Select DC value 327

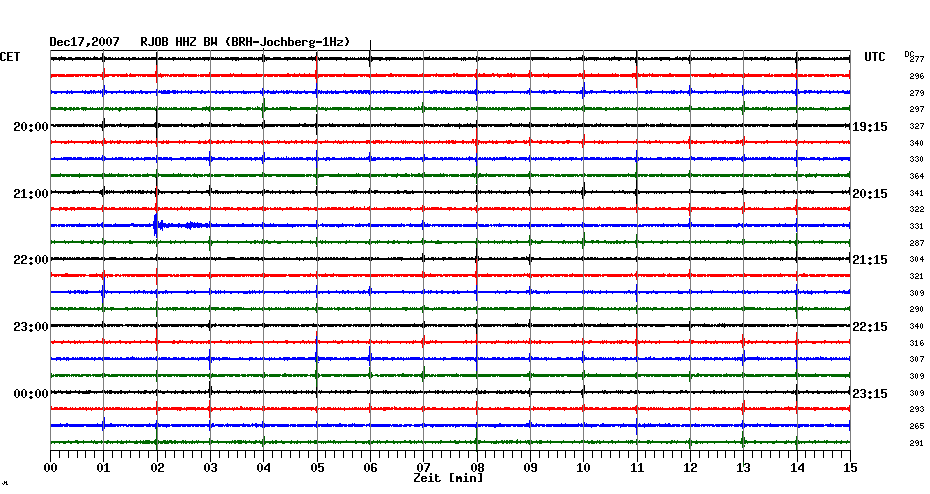point(917,126)
